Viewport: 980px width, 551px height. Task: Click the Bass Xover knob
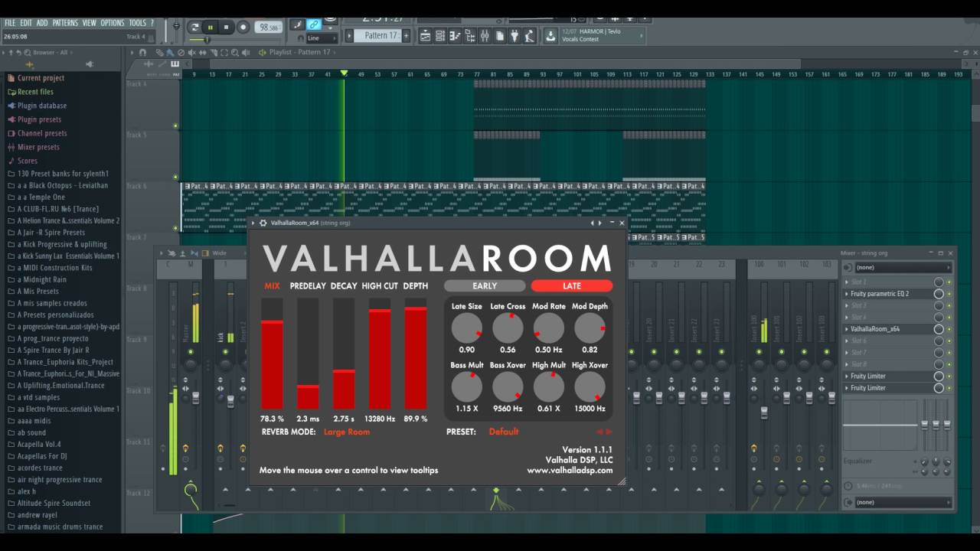click(x=508, y=387)
